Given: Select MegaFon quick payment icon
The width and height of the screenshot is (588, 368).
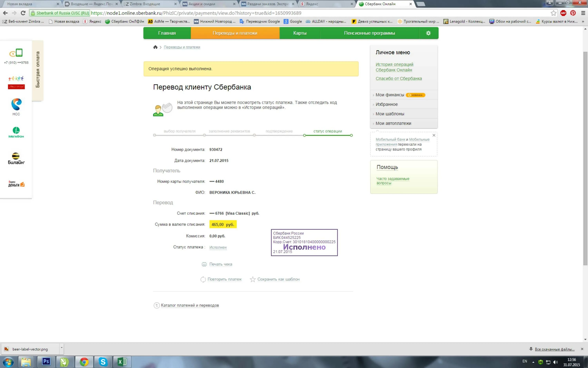Looking at the screenshot, I should pyautogui.click(x=16, y=132).
